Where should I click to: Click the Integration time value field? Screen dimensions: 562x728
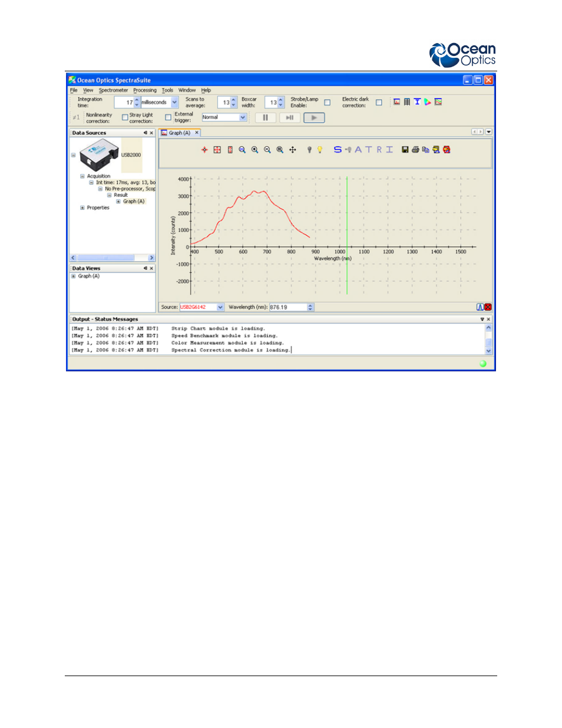[124, 103]
